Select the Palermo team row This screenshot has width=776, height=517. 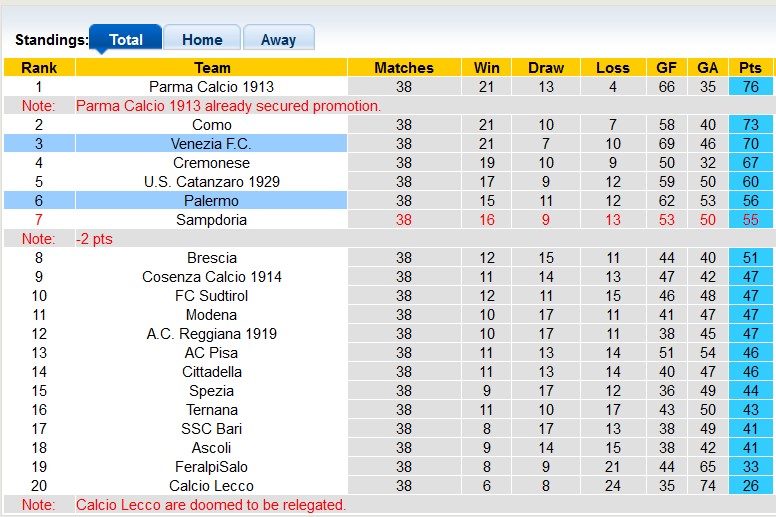211,201
